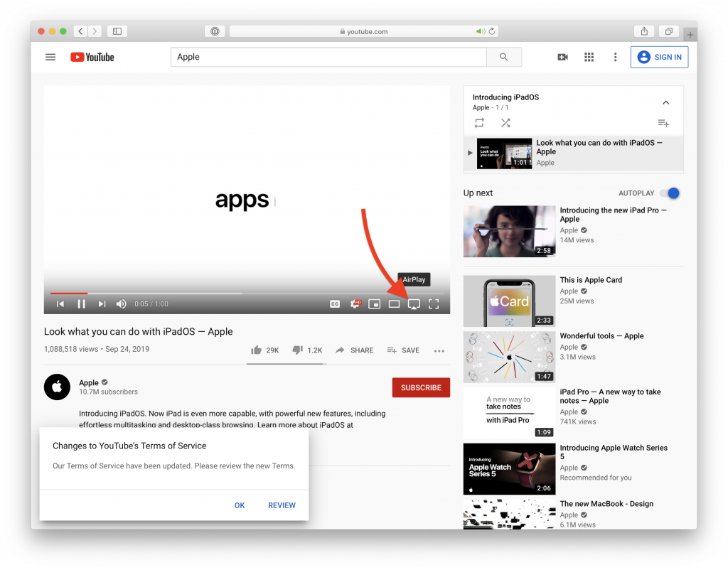Pause the playing video
This screenshot has height=570, width=728.
pos(81,304)
